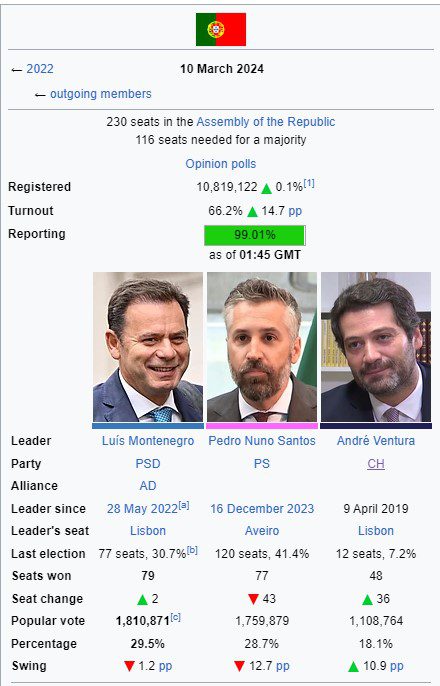Follow the CH party link
The height and width of the screenshot is (686, 440).
376,464
